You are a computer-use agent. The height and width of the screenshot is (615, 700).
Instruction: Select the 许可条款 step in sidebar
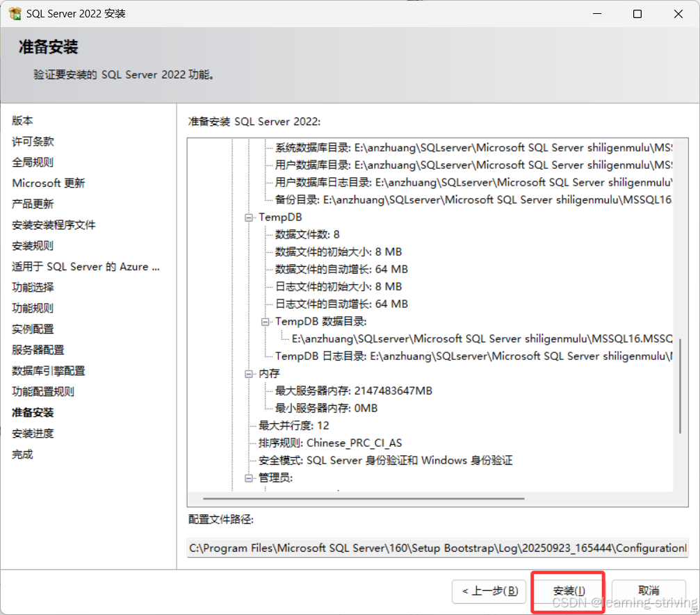tap(33, 142)
